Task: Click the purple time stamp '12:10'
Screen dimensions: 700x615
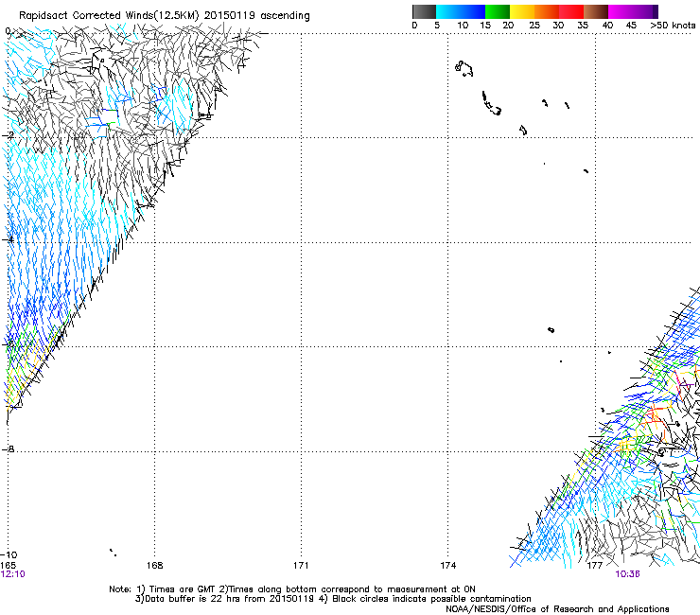Action: (x=13, y=574)
